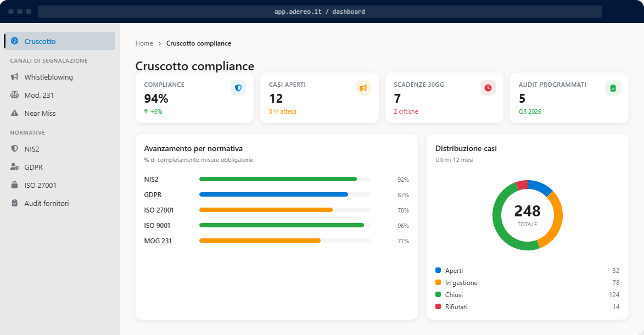The width and height of the screenshot is (644, 335).
Task: Click the NIS2 shield icon in sidebar
Action: [x=14, y=148]
